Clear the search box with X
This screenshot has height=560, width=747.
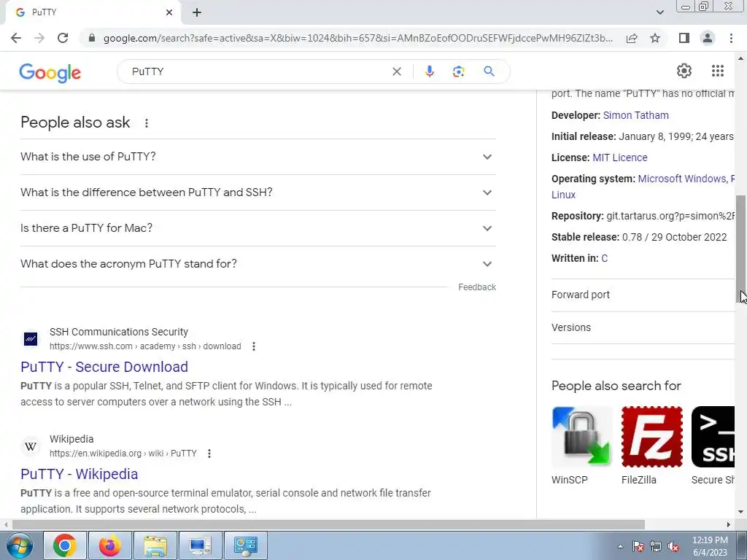tap(396, 71)
